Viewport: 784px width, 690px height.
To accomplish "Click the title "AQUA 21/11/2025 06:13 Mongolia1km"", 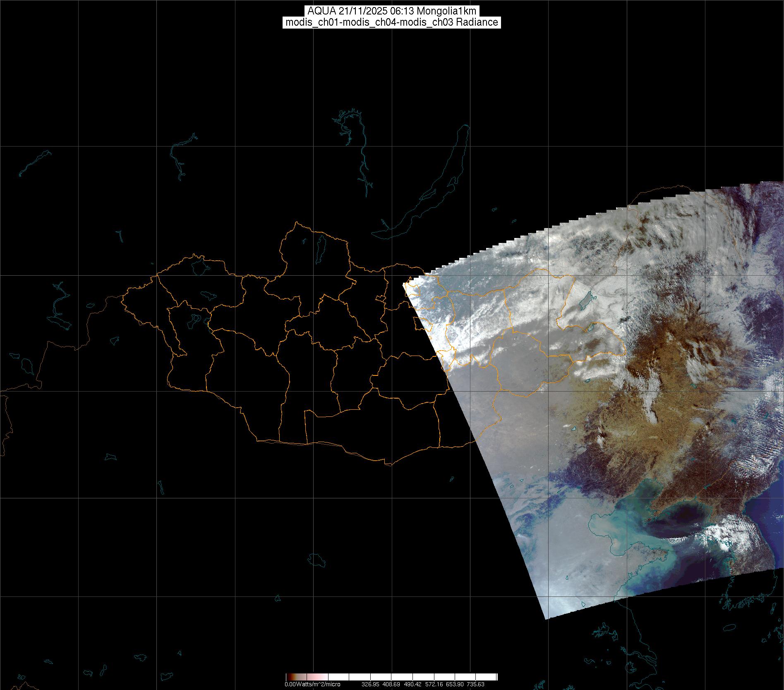I will 392,11.
